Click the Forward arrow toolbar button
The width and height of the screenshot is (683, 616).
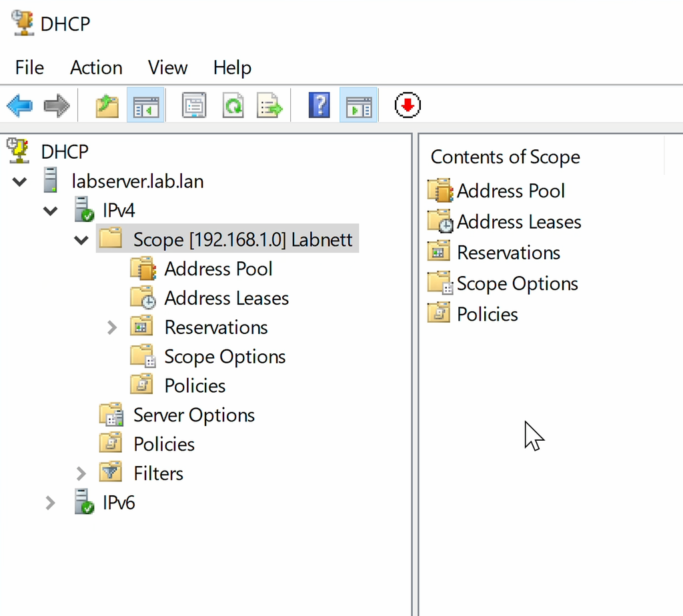tap(57, 105)
